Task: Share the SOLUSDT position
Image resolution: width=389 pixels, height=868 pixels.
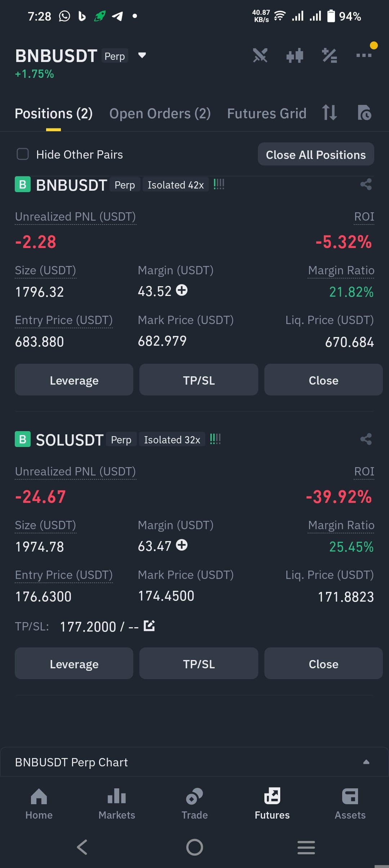Action: point(366,439)
